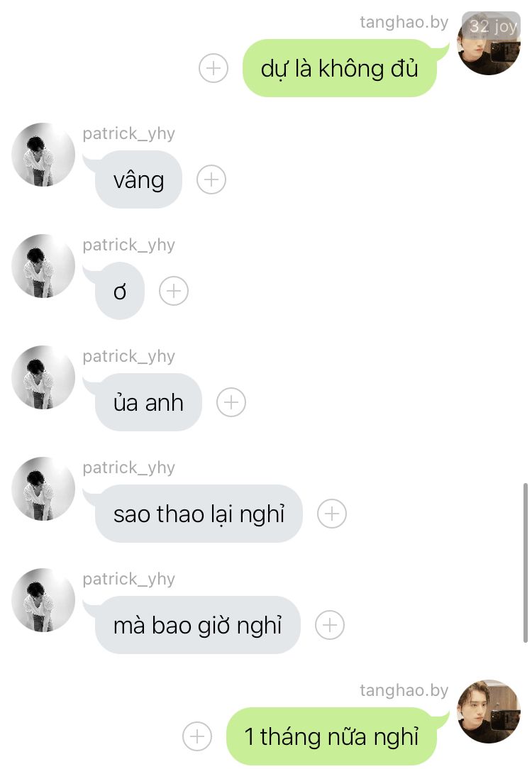The width and height of the screenshot is (532, 769).
Task: Add reaction to the "vâng" message
Action: click(x=211, y=179)
